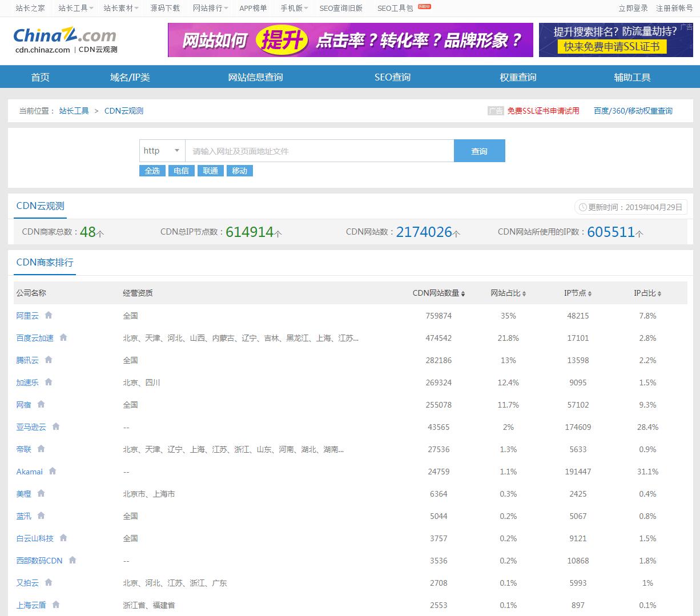The height and width of the screenshot is (616, 700).
Task: Toggle the 移动 carrier filter
Action: [x=240, y=171]
